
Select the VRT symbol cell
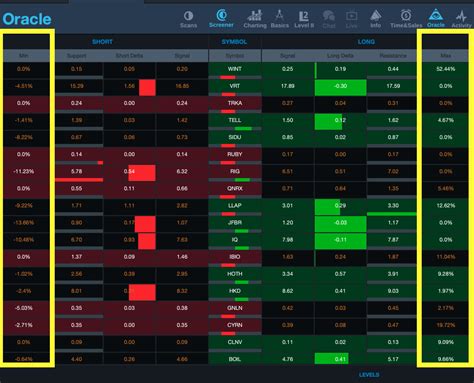tap(235, 86)
